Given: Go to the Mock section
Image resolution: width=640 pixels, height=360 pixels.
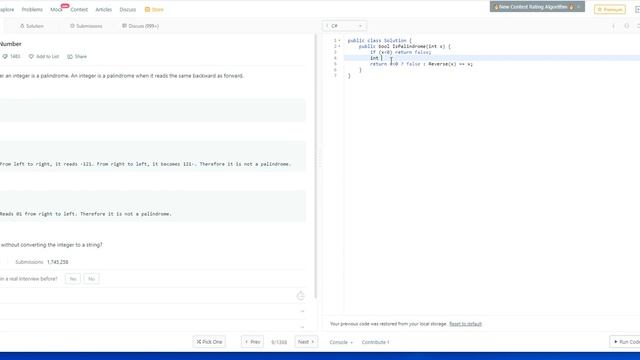Looking at the screenshot, I should (56, 9).
